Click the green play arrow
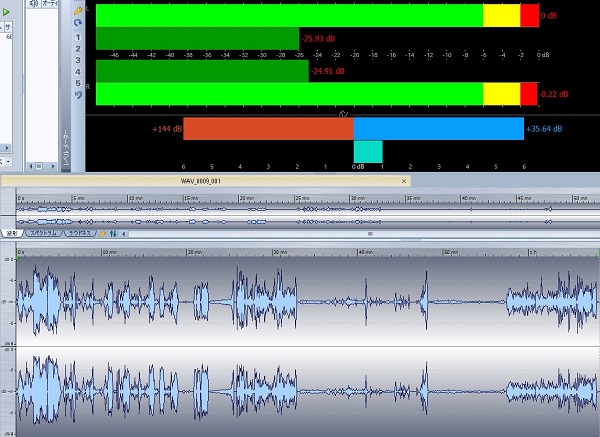The height and width of the screenshot is (437, 600). [6, 12]
